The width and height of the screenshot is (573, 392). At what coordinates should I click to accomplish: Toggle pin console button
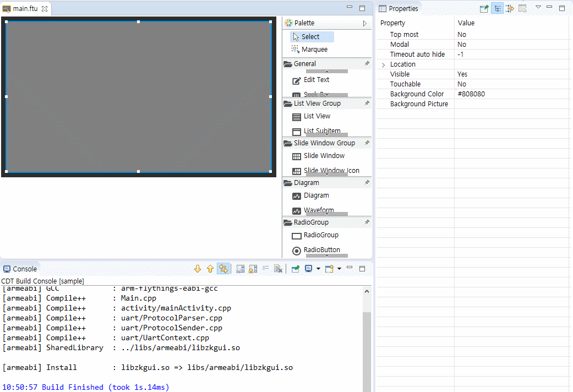[295, 269]
